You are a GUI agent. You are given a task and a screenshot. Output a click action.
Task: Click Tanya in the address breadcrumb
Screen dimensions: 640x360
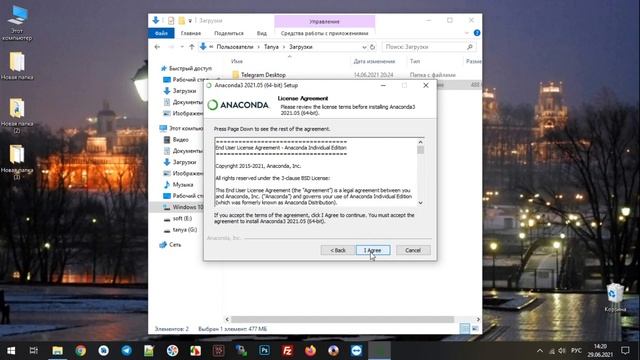(x=271, y=47)
